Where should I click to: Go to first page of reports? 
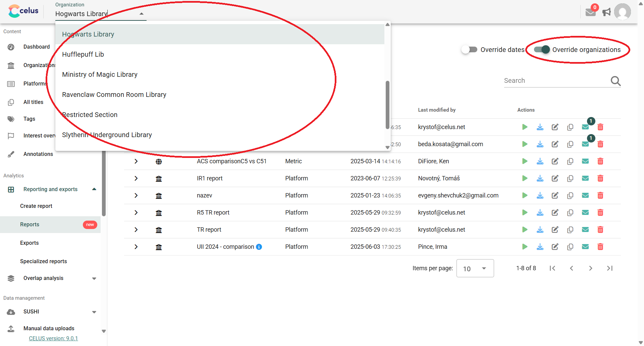pos(552,268)
